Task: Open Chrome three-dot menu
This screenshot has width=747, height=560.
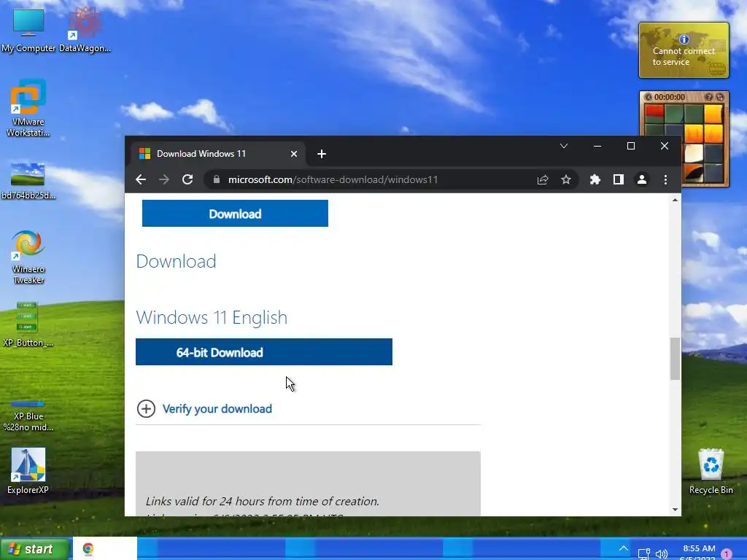Action: pos(665,179)
